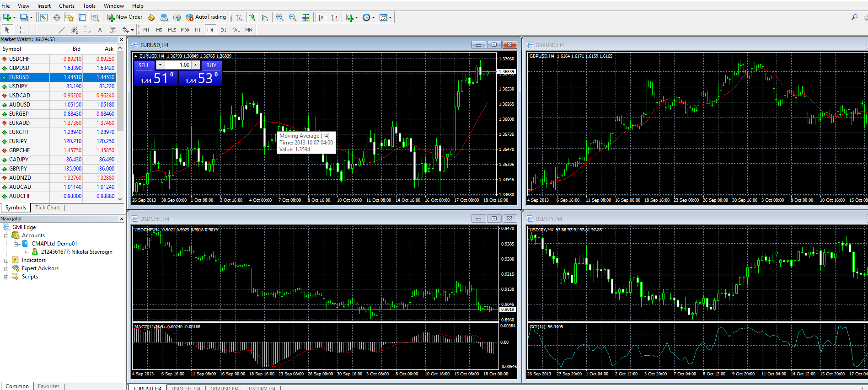Open the search magnifier in the toolbar
Screen dimensions: 868x390
tap(854, 17)
